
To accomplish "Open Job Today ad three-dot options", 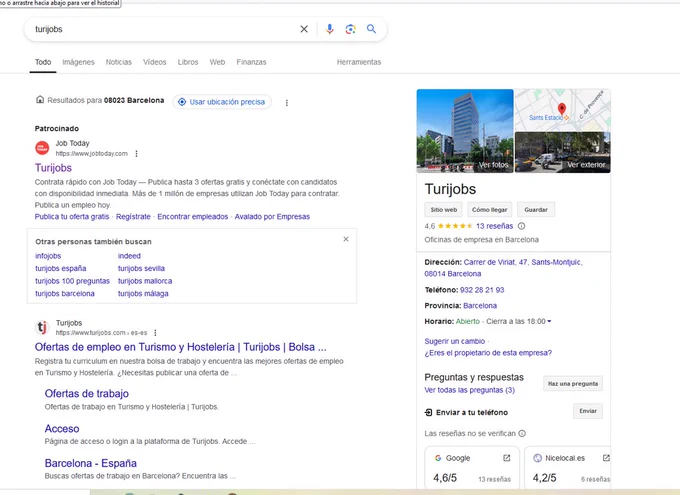I will tap(137, 154).
